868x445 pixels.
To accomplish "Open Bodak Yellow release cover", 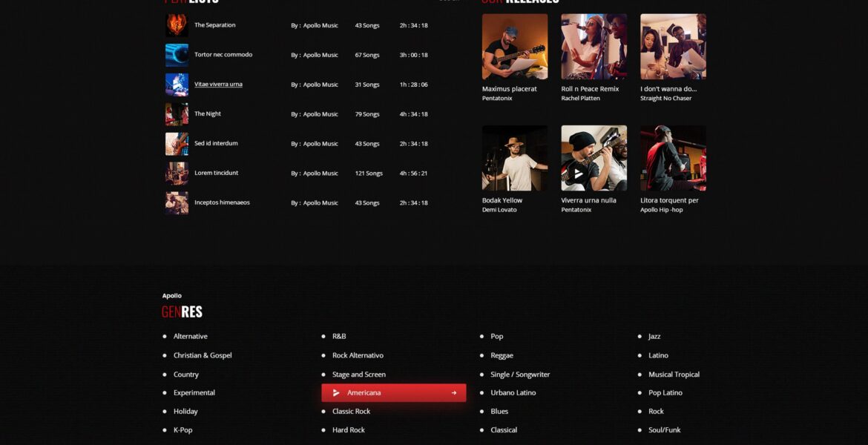I will 515,158.
